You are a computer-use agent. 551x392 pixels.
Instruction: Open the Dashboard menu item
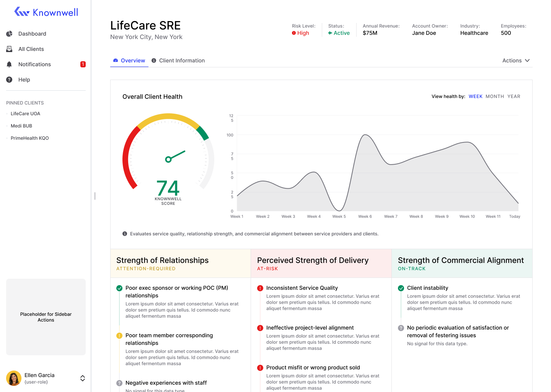46,34
